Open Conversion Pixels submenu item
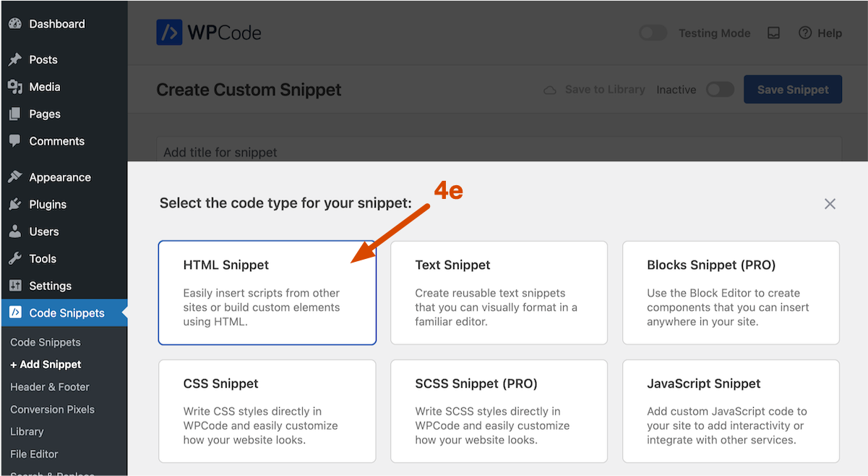This screenshot has width=868, height=476. 53,409
